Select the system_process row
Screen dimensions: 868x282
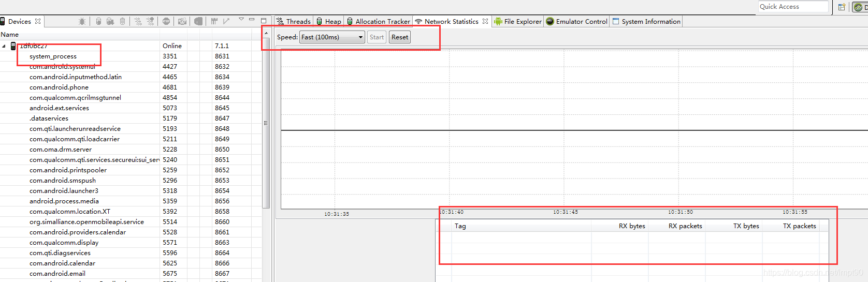click(53, 56)
